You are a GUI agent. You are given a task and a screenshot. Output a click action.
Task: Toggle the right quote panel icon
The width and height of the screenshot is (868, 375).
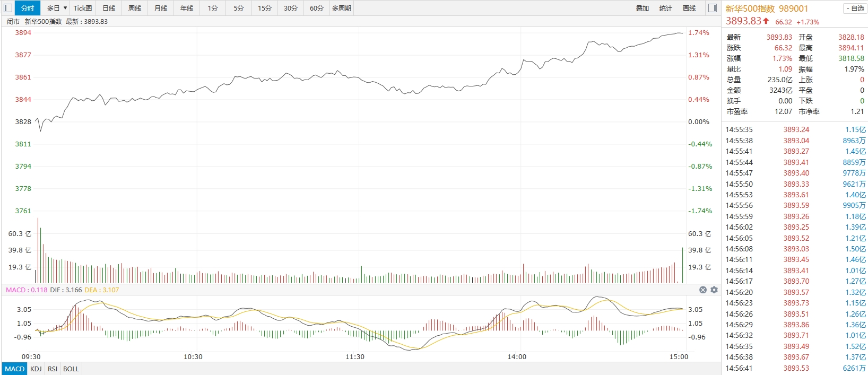(x=713, y=8)
